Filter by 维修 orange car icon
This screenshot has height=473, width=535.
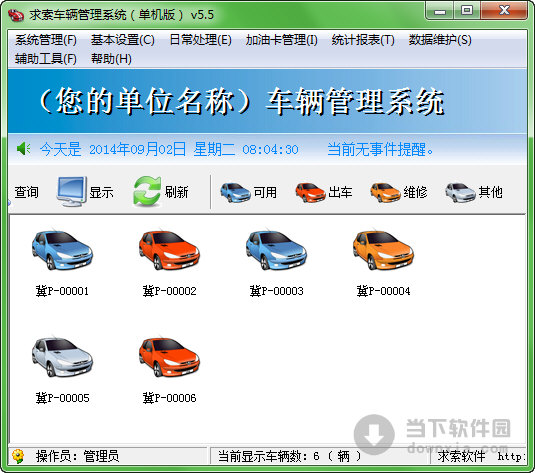tap(385, 192)
